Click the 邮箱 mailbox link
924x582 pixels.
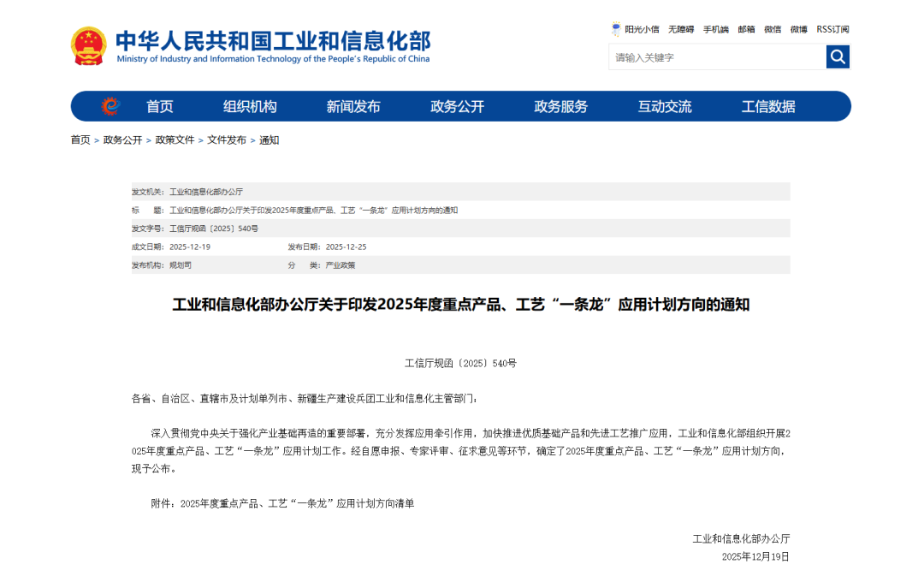tap(746, 29)
